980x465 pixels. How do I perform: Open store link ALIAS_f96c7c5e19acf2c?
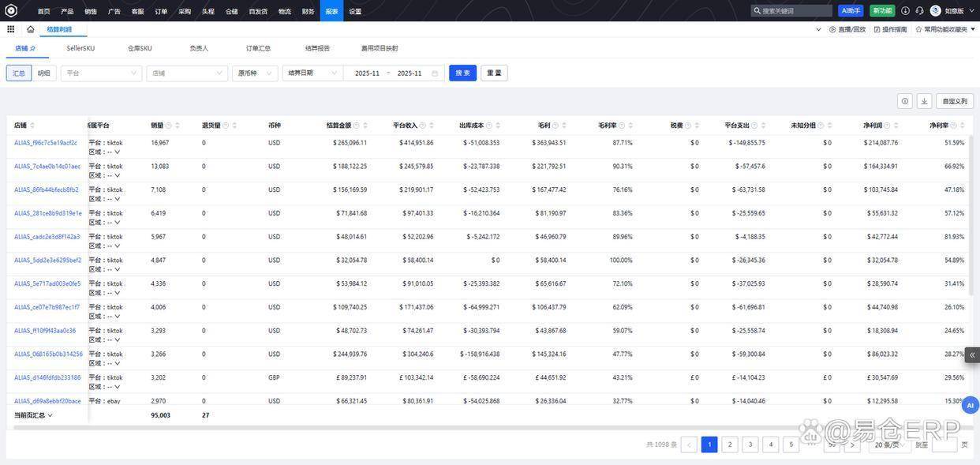click(46, 143)
